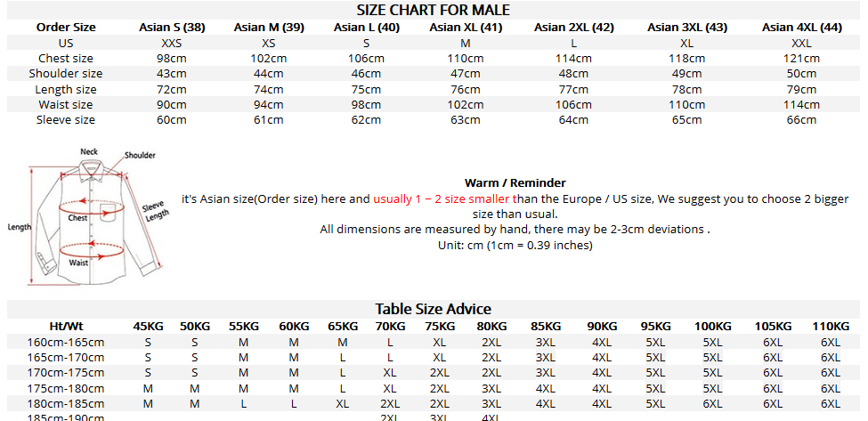Click the Chest size row label

[x=66, y=58]
